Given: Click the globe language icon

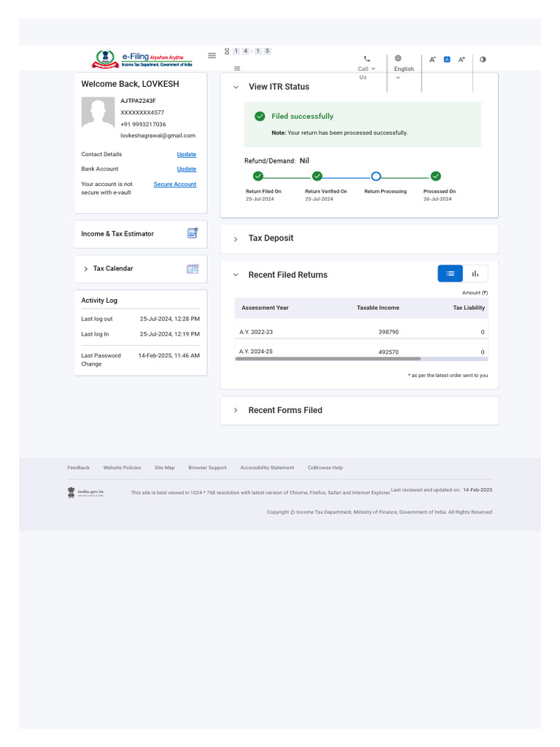Looking at the screenshot, I should (397, 58).
